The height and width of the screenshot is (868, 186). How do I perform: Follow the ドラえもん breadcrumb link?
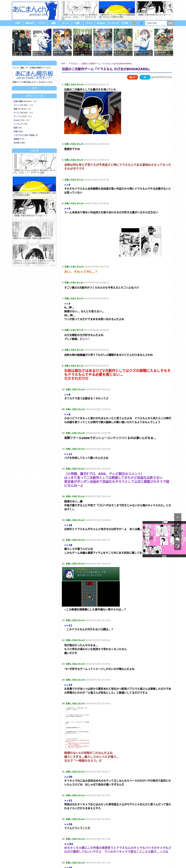(73, 63)
